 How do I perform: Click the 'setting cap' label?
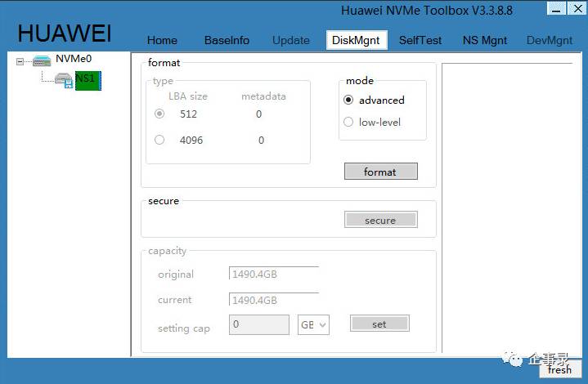[184, 328]
